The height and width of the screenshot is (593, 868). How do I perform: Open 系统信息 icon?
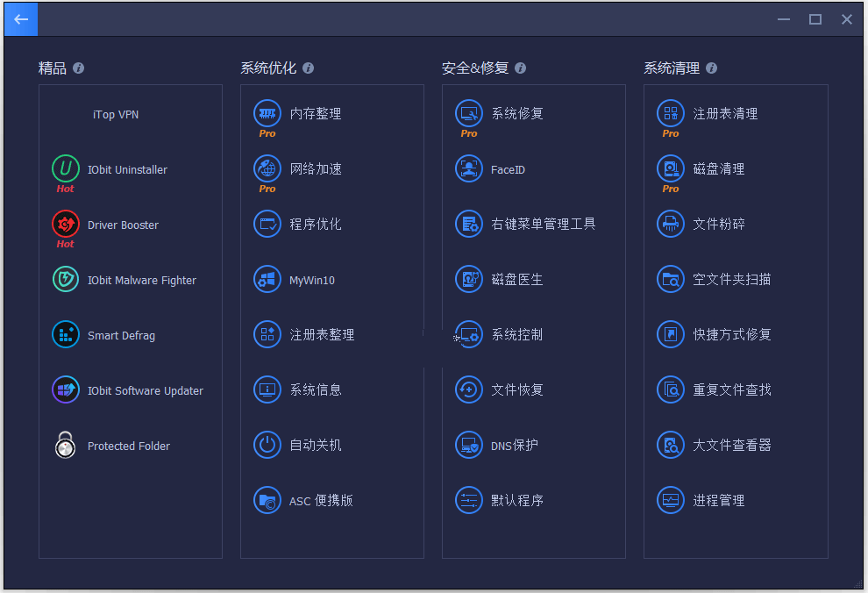[x=267, y=389]
